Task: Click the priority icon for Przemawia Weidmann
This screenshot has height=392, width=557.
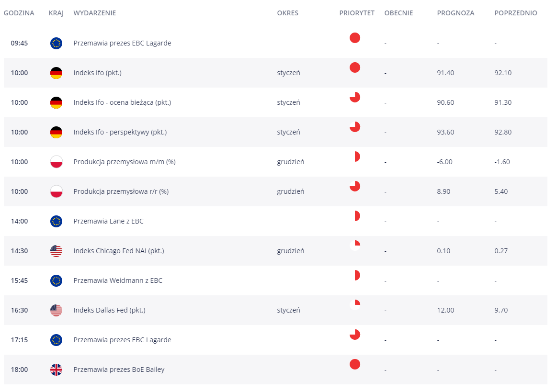Action: tap(357, 275)
